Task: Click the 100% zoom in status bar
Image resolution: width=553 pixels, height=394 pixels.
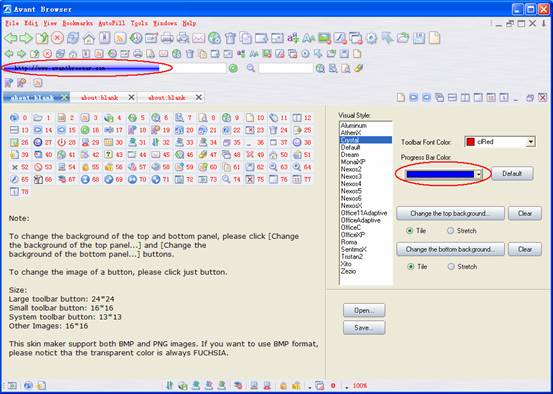Action: 360,386
